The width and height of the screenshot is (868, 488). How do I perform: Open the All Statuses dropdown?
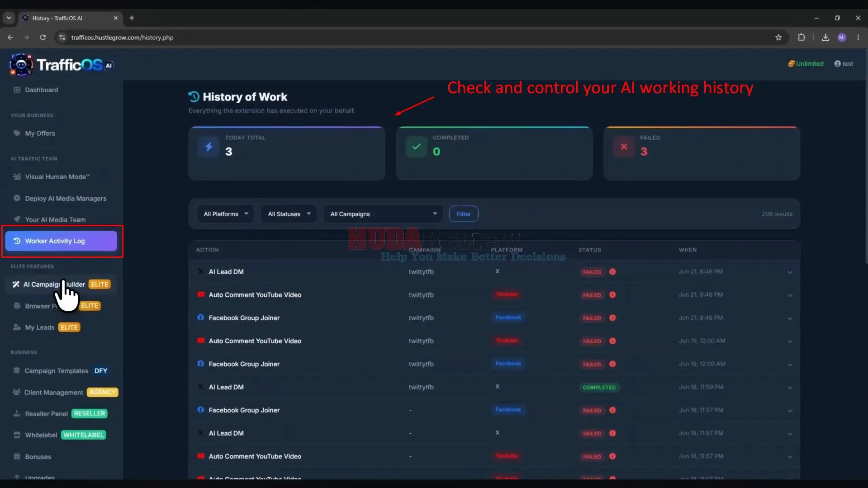289,214
